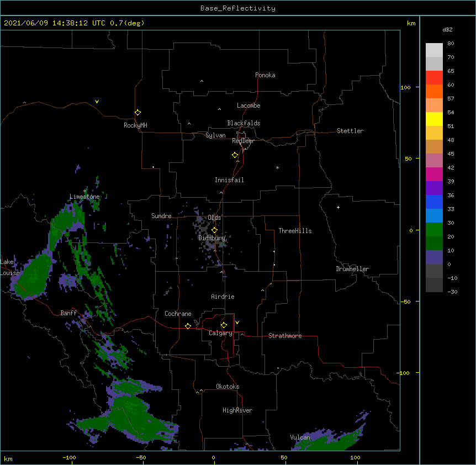Click the Limestone label

(x=84, y=197)
